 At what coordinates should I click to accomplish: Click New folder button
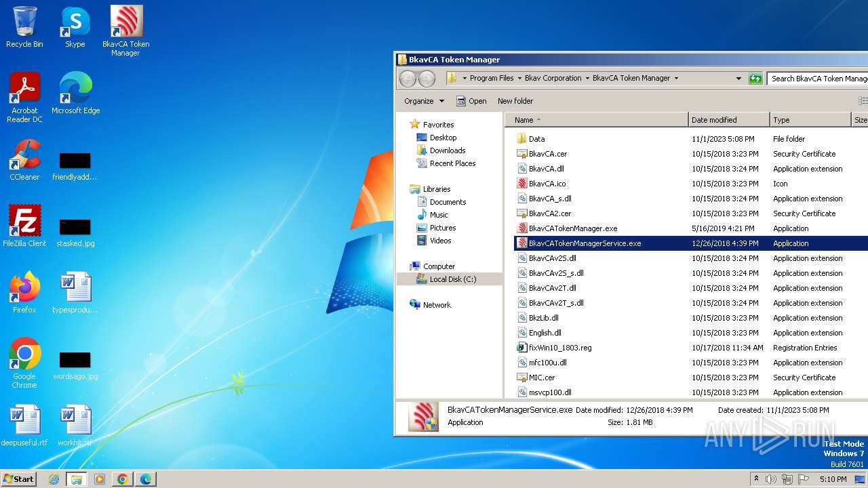point(515,101)
